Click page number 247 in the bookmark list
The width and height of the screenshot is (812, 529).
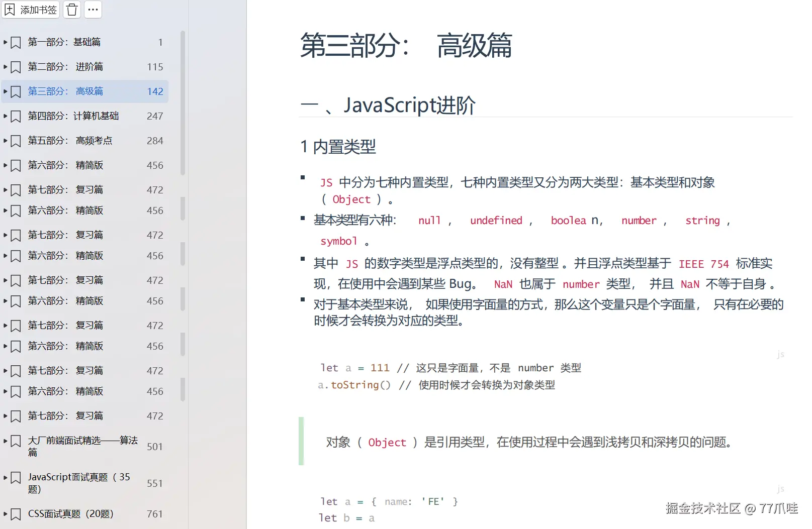click(x=155, y=116)
